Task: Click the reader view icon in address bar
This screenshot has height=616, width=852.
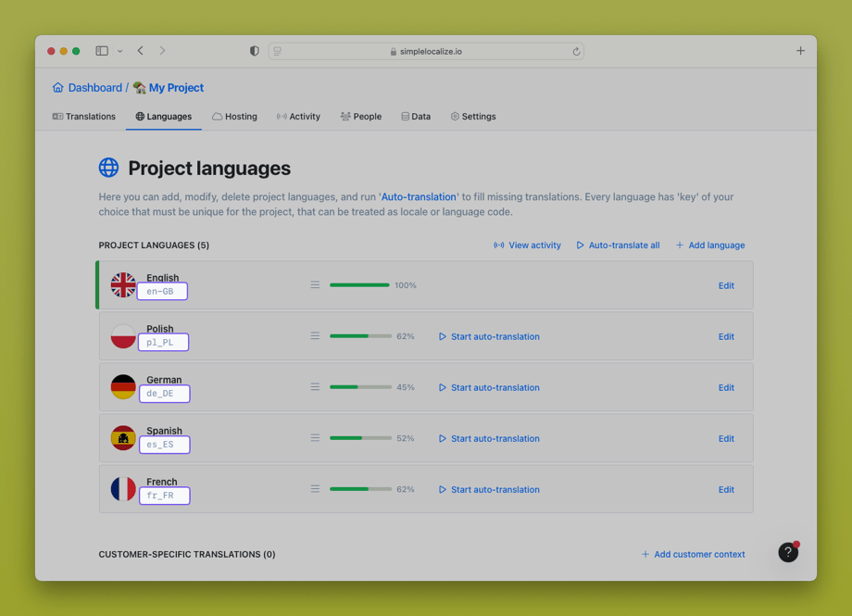Action: pos(278,51)
